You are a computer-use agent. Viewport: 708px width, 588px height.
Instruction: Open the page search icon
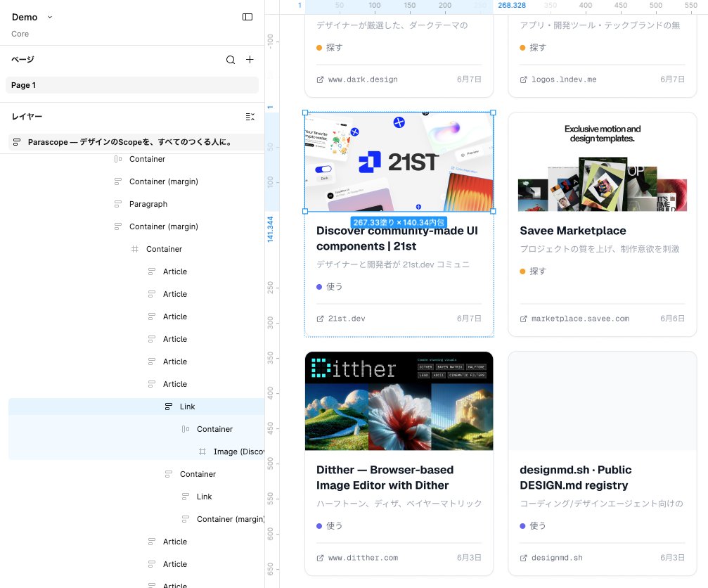point(231,60)
